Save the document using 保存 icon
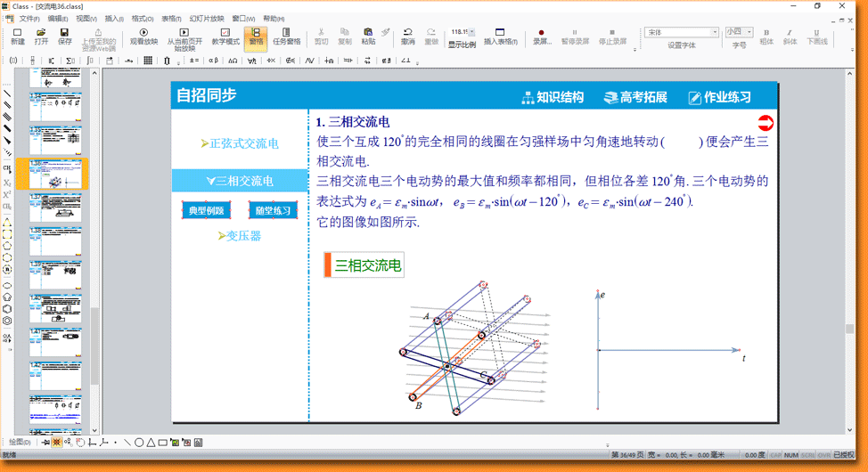Screen dimensions: 868x472 (x=65, y=37)
